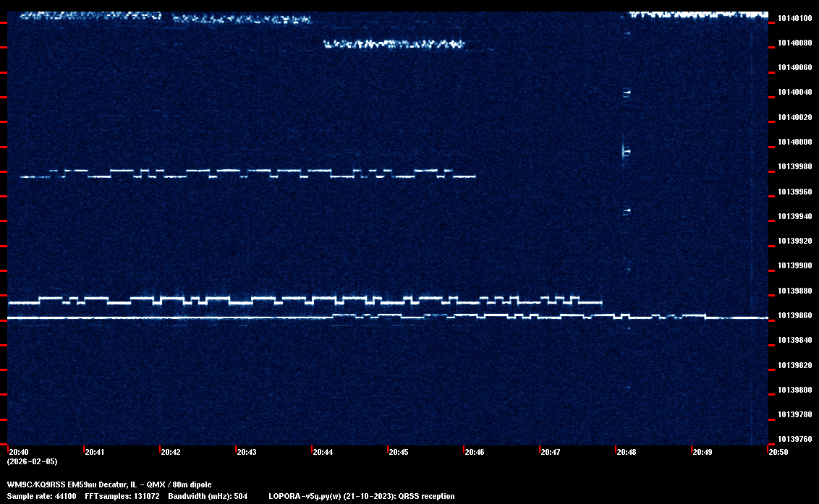
Task: Click the noisy signal burst near 10140080
Action: tap(394, 45)
